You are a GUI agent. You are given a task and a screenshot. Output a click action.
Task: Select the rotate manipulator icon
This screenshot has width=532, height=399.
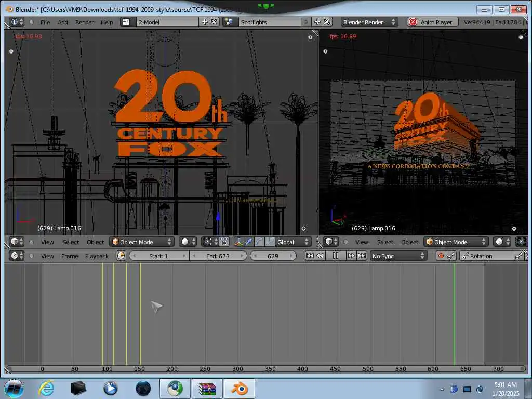(259, 242)
